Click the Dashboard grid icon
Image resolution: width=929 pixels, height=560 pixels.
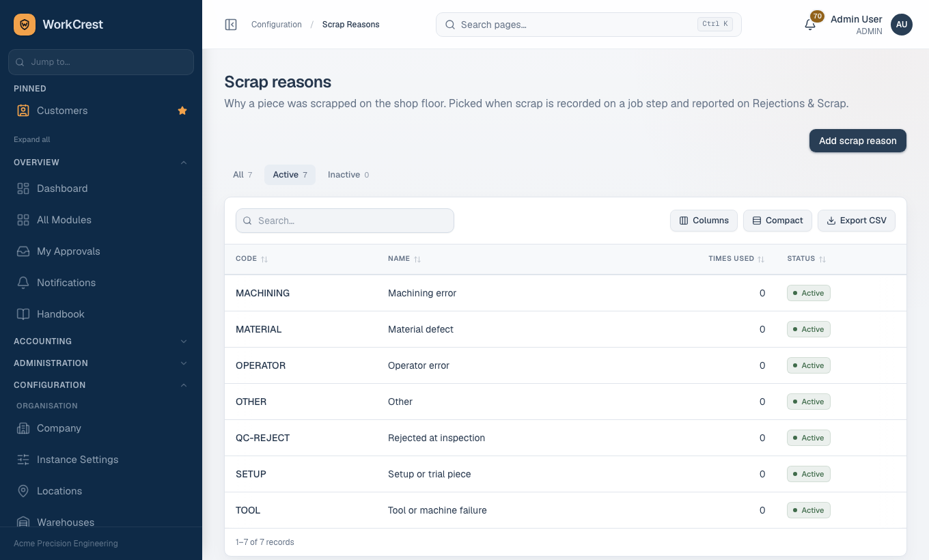tap(23, 188)
